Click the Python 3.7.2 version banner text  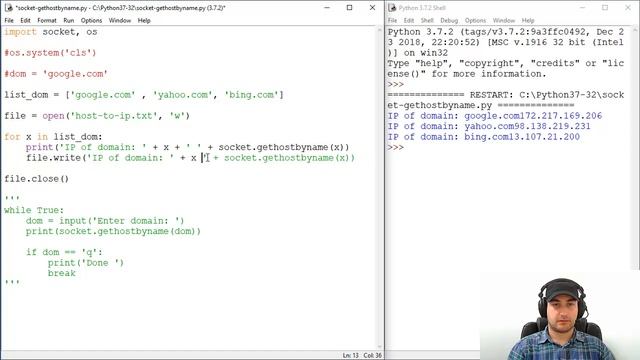tap(506, 42)
